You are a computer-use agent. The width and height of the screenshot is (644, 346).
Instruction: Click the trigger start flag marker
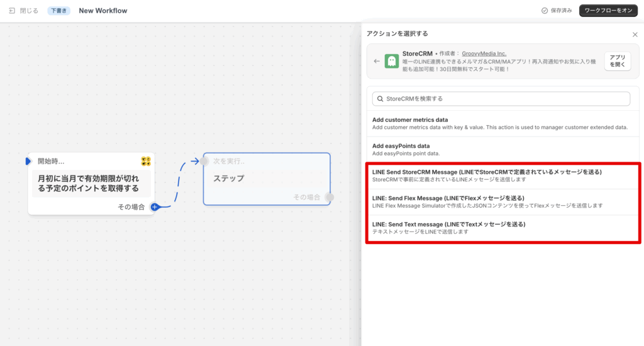click(28, 161)
